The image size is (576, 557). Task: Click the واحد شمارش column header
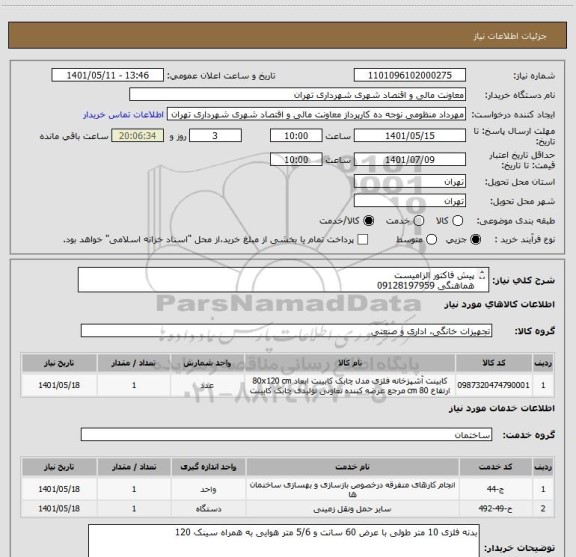207,363
